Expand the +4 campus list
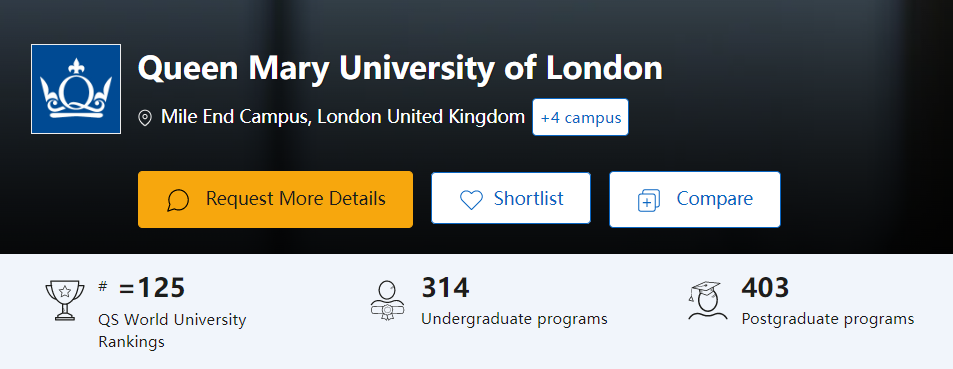 tap(580, 117)
